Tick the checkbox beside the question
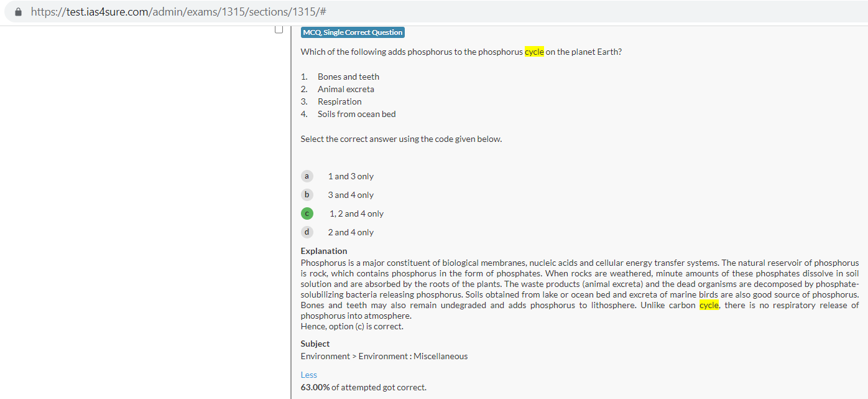Viewport: 868px width, 399px height. [279, 29]
